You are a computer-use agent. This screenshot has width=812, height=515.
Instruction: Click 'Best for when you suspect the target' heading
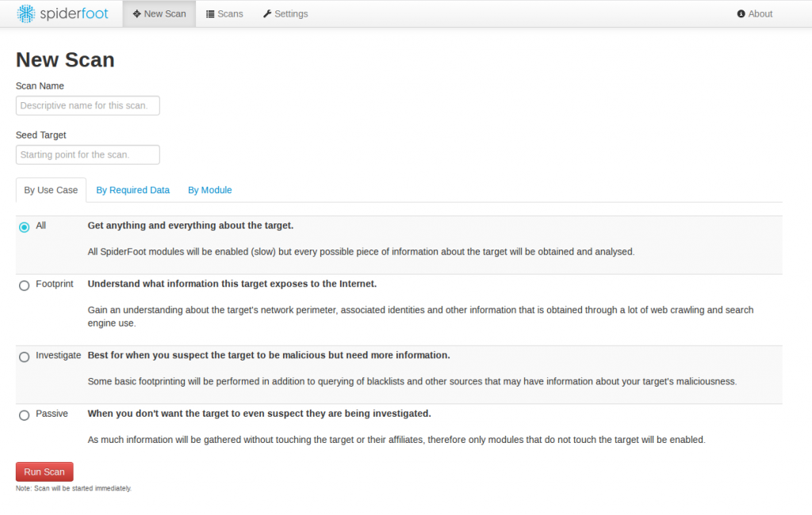point(269,355)
